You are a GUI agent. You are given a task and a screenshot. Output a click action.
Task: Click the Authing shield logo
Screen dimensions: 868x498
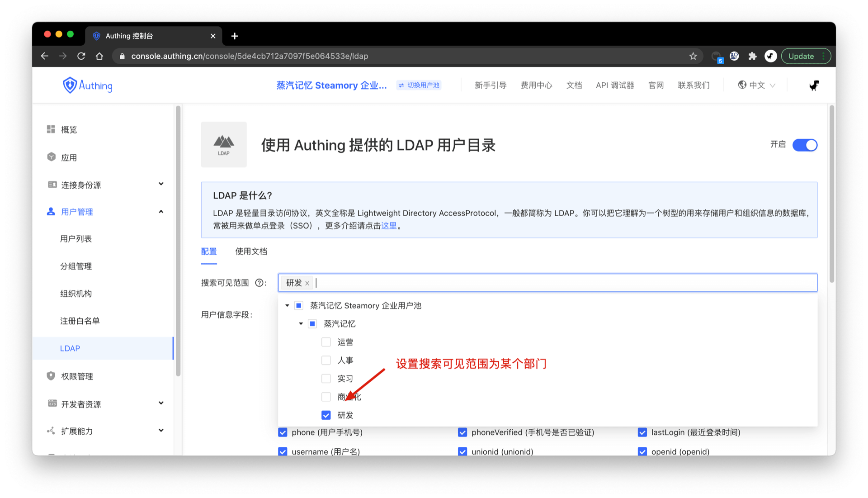[x=70, y=85]
